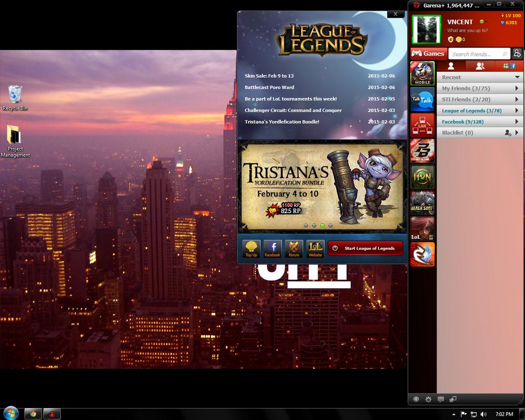The image size is (525, 420).
Task: Open 'Tristana's Yordlefication Bundle!' news link
Action: coord(282,122)
